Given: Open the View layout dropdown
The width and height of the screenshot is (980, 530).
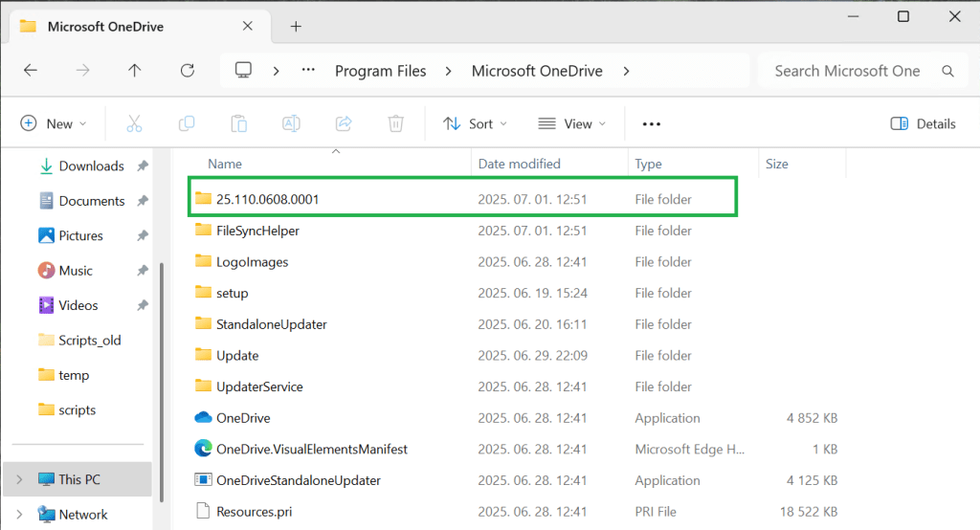Looking at the screenshot, I should (572, 123).
